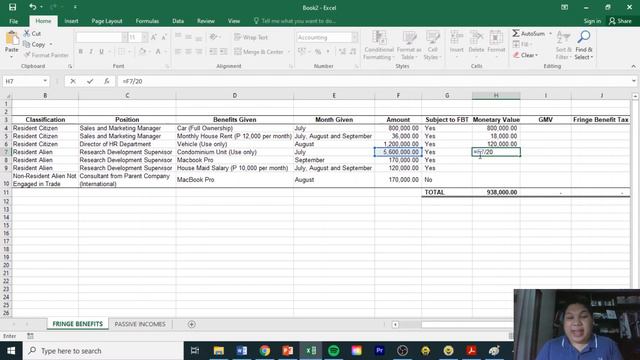Image resolution: width=640 pixels, height=360 pixels.
Task: Open Excel from the taskbar
Action: [x=311, y=351]
